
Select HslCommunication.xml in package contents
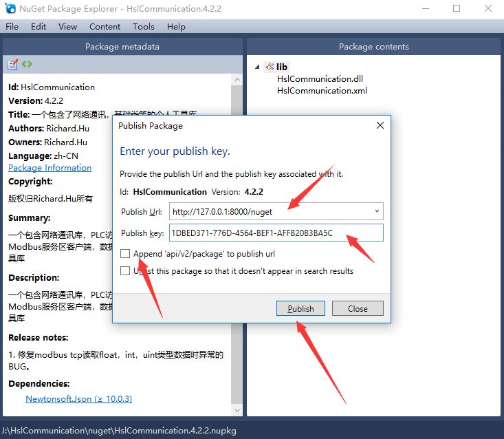click(x=322, y=91)
